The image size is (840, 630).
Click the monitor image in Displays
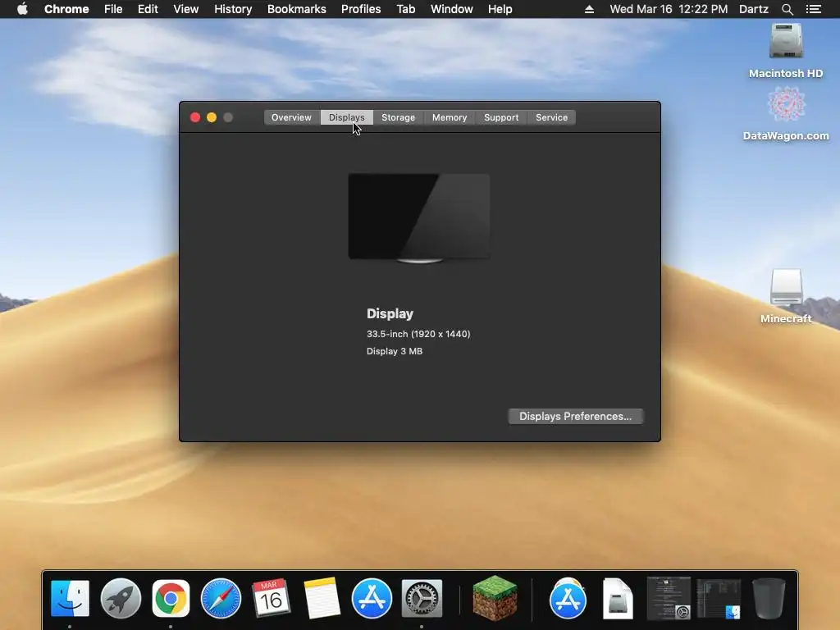click(x=419, y=218)
